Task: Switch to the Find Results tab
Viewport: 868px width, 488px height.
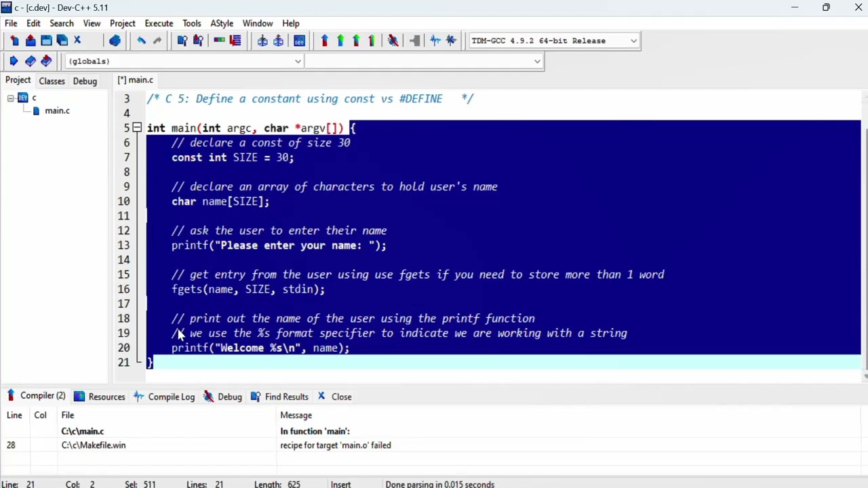Action: 280,396
